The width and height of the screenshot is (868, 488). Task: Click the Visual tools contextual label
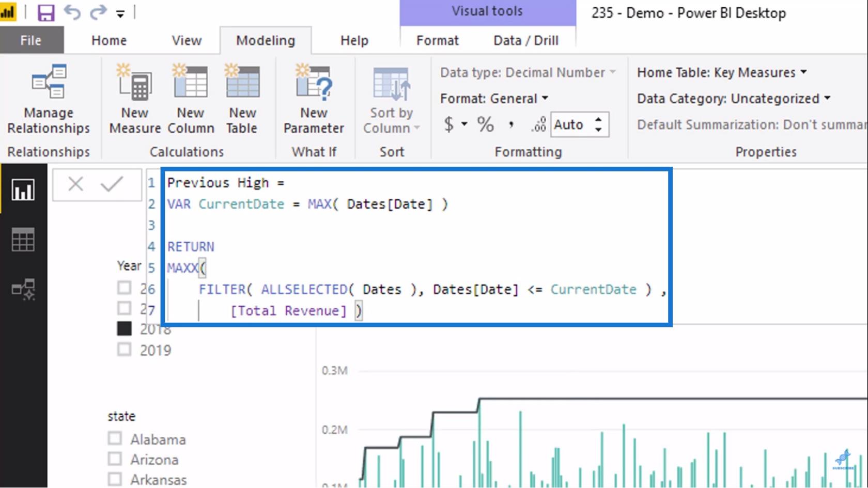pos(487,11)
